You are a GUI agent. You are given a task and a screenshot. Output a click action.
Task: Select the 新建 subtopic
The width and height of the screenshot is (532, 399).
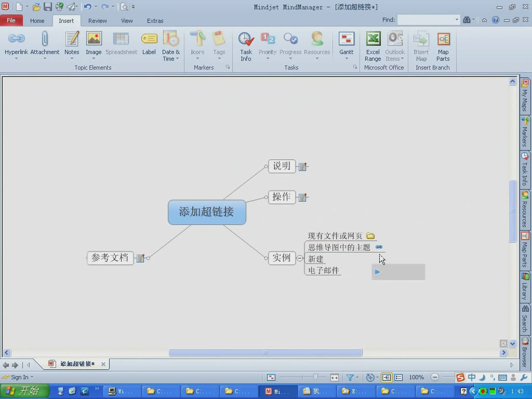315,259
